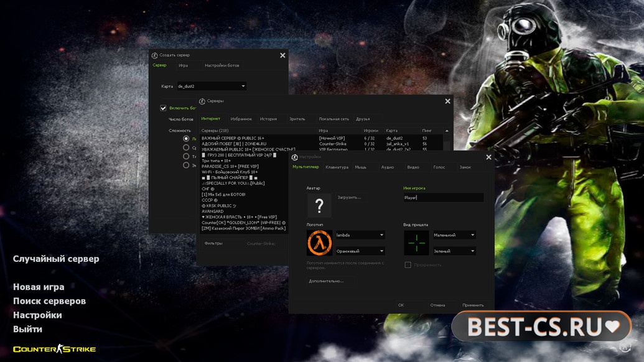The image size is (644, 362).
Task: Switch to the Мышь tab
Action: coord(361,167)
